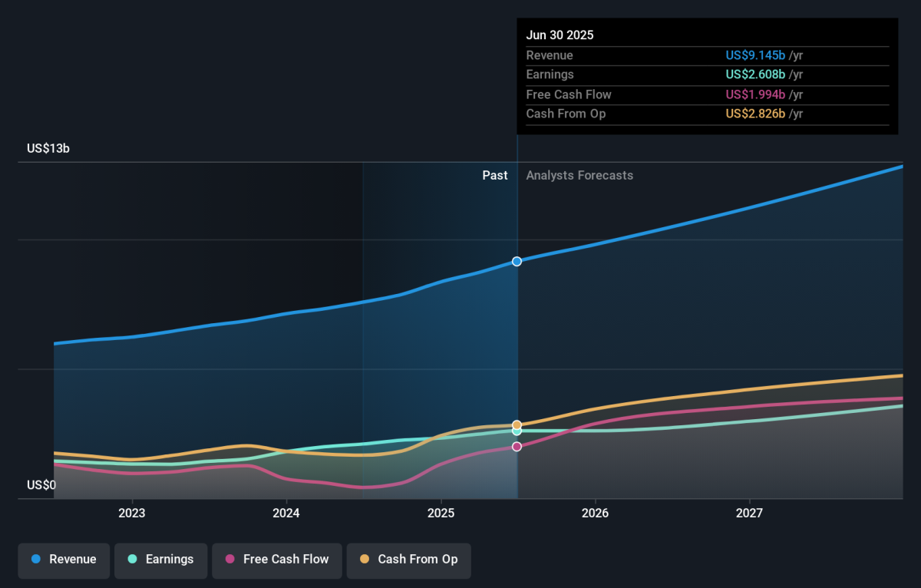Click the 2025 label on the timeline
The height and width of the screenshot is (588, 921).
(441, 513)
